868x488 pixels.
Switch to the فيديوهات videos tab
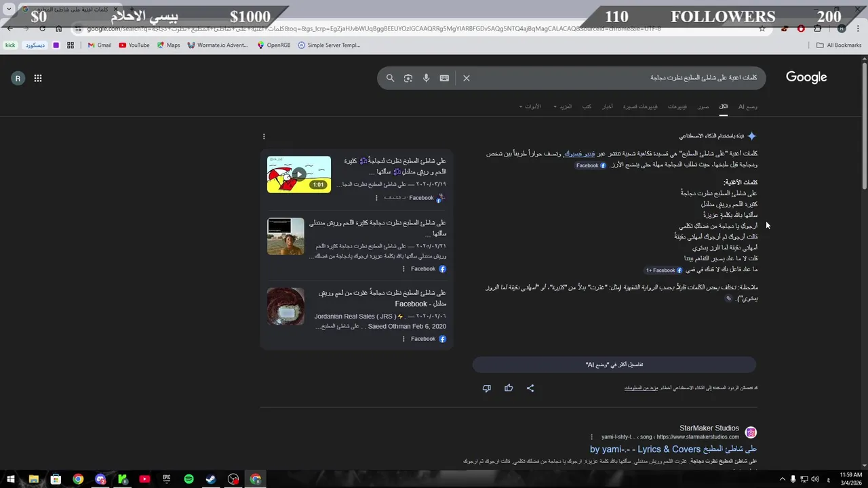click(677, 106)
